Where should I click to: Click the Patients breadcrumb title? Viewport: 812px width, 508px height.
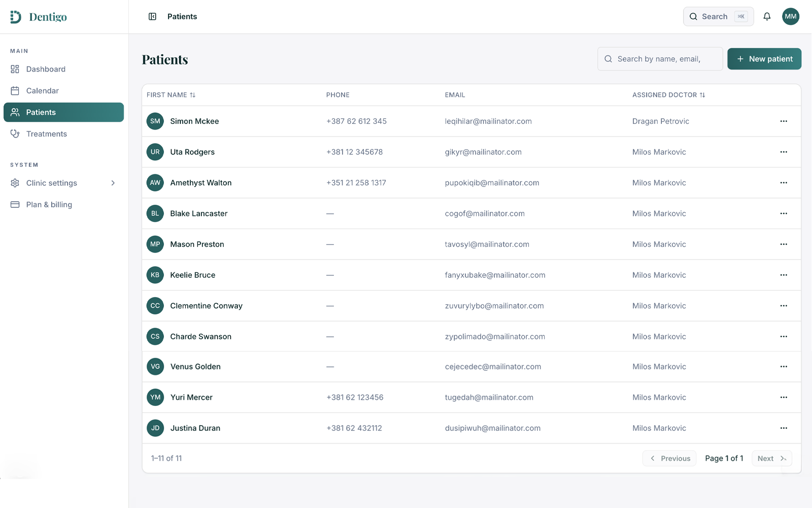coord(182,17)
